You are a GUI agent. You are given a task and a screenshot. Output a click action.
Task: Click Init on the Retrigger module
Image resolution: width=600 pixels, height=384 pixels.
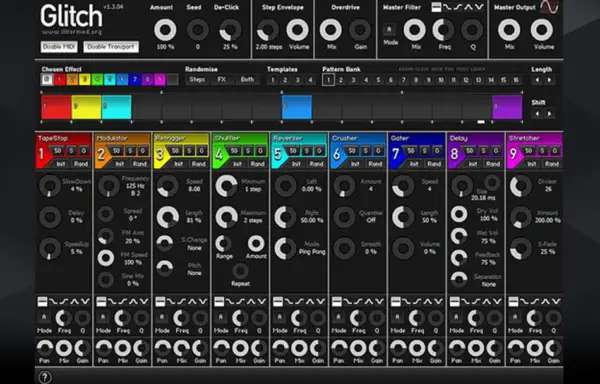pyautogui.click(x=178, y=164)
